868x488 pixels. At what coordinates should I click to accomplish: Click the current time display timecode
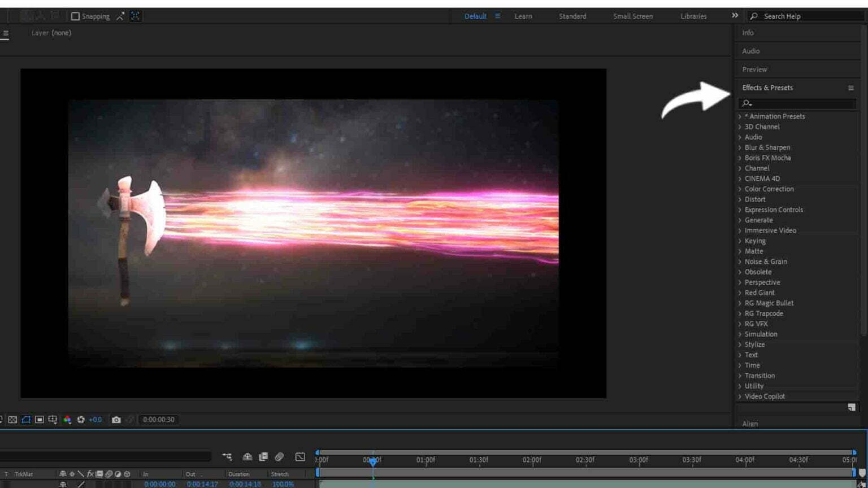[159, 420]
